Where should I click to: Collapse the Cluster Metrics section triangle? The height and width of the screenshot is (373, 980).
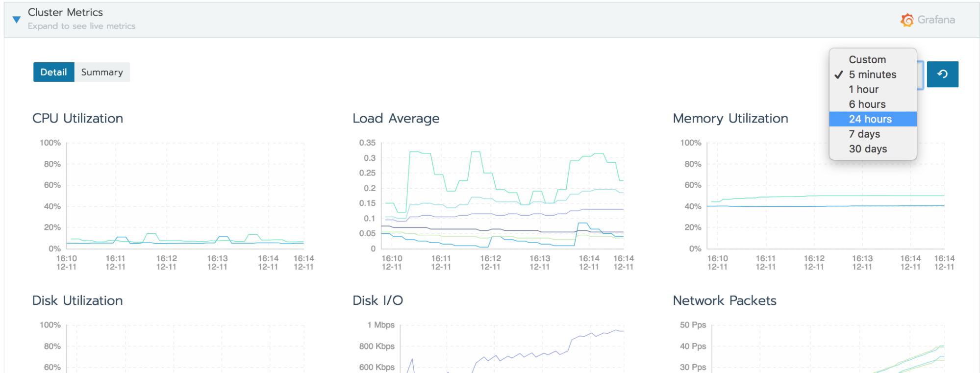(x=17, y=20)
